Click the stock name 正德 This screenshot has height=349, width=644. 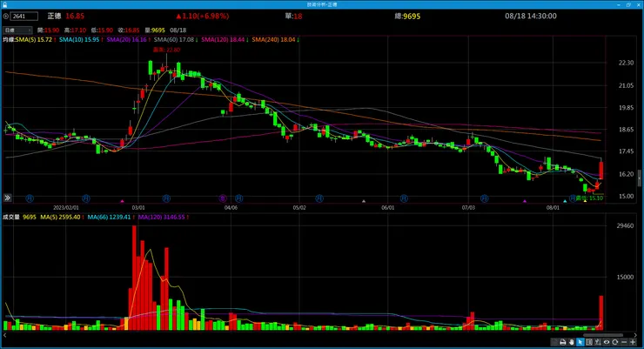click(x=54, y=16)
